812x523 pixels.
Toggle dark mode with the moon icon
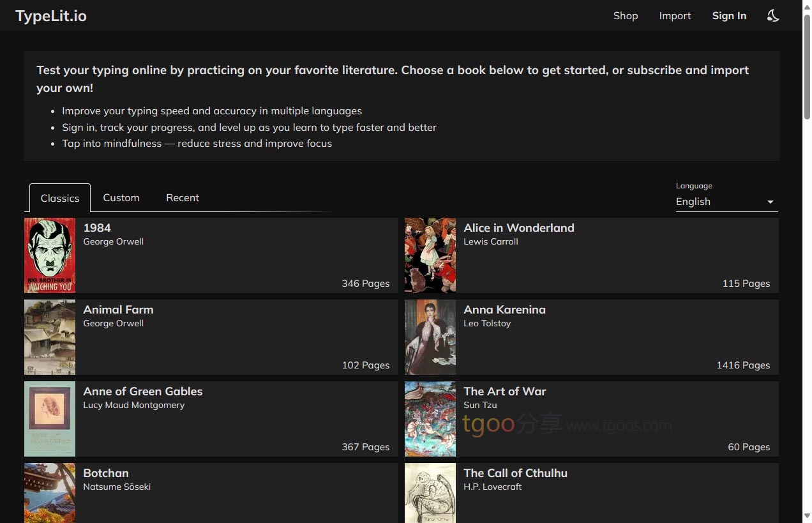coord(773,16)
